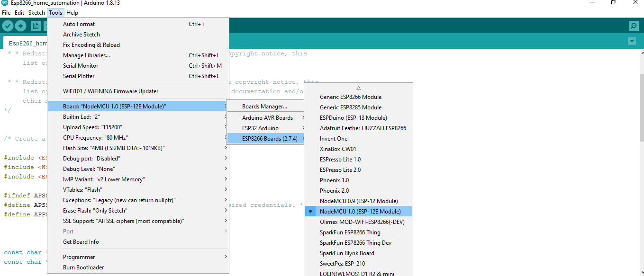Select Generic ESP8285 Module board
The height and width of the screenshot is (276, 644).
[x=358, y=107]
